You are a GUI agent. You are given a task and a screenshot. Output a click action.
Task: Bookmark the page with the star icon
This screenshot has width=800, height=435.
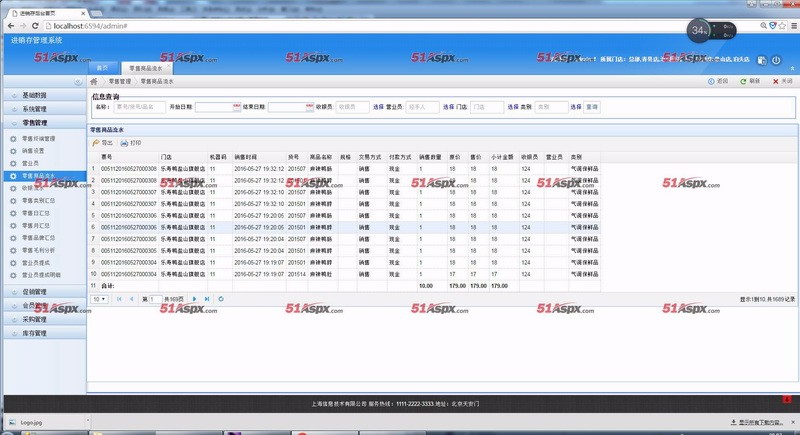click(782, 26)
